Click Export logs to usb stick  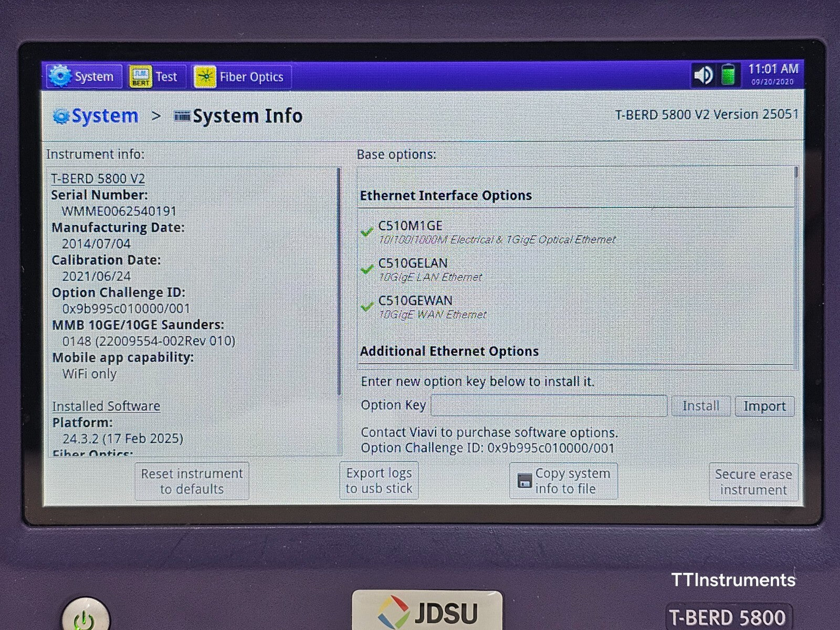(379, 480)
